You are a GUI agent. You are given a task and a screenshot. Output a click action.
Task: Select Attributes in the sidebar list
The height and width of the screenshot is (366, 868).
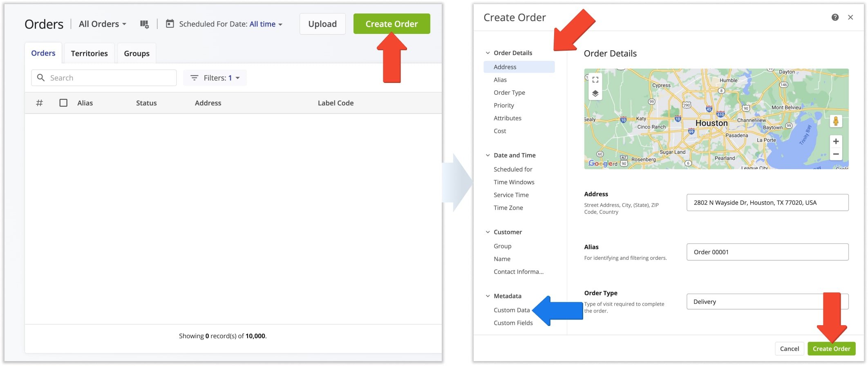[507, 118]
